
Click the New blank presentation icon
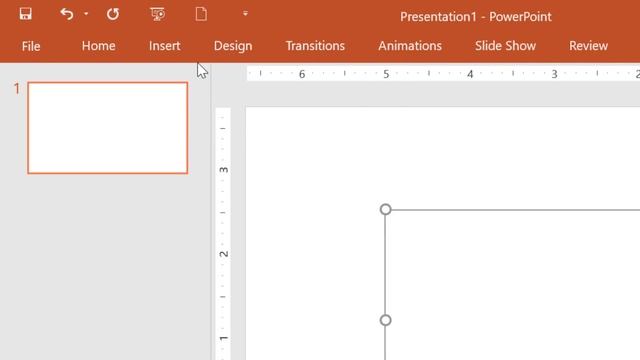(x=201, y=14)
